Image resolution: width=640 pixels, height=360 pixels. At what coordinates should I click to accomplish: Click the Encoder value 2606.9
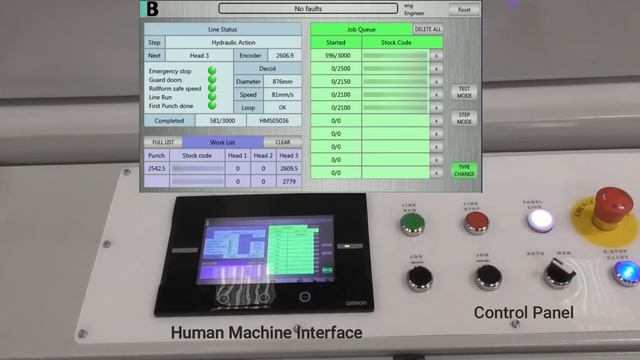point(285,56)
